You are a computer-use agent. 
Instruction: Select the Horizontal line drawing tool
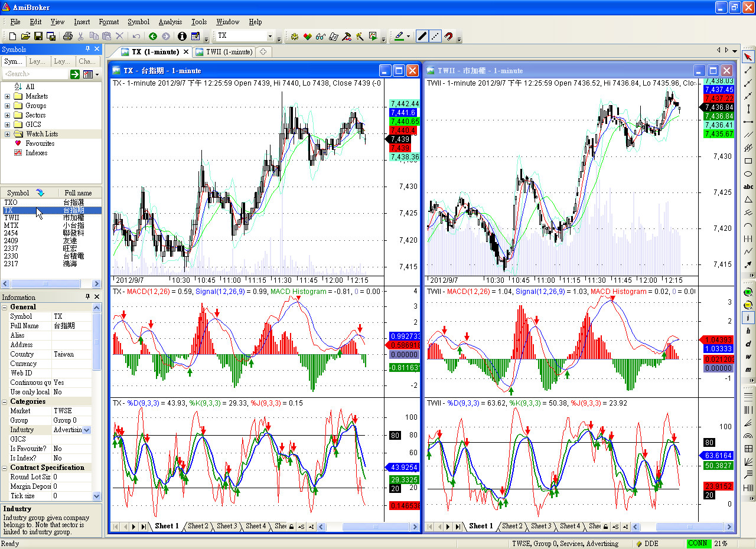pos(748,122)
